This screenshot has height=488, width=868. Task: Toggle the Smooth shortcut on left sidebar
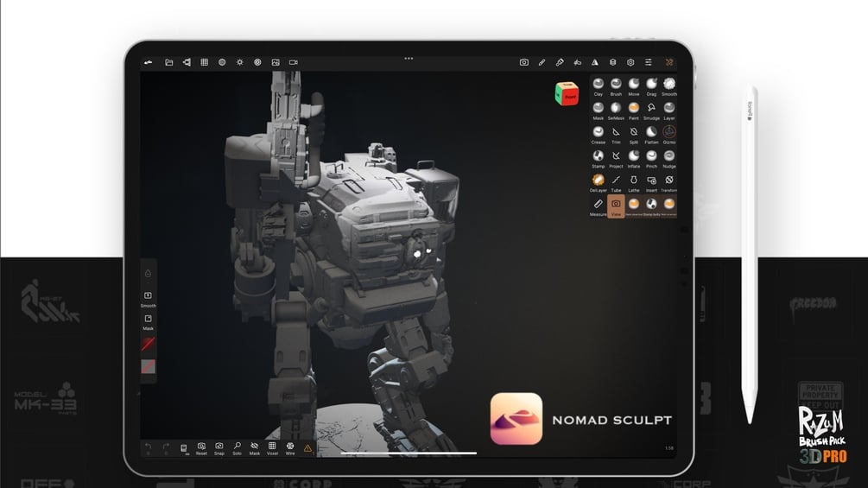click(x=148, y=299)
